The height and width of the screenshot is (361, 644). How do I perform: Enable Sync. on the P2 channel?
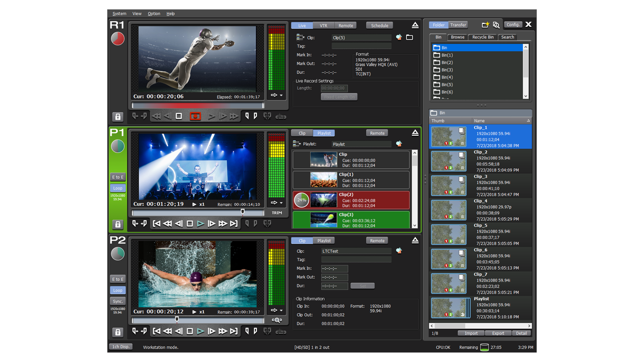[118, 301]
